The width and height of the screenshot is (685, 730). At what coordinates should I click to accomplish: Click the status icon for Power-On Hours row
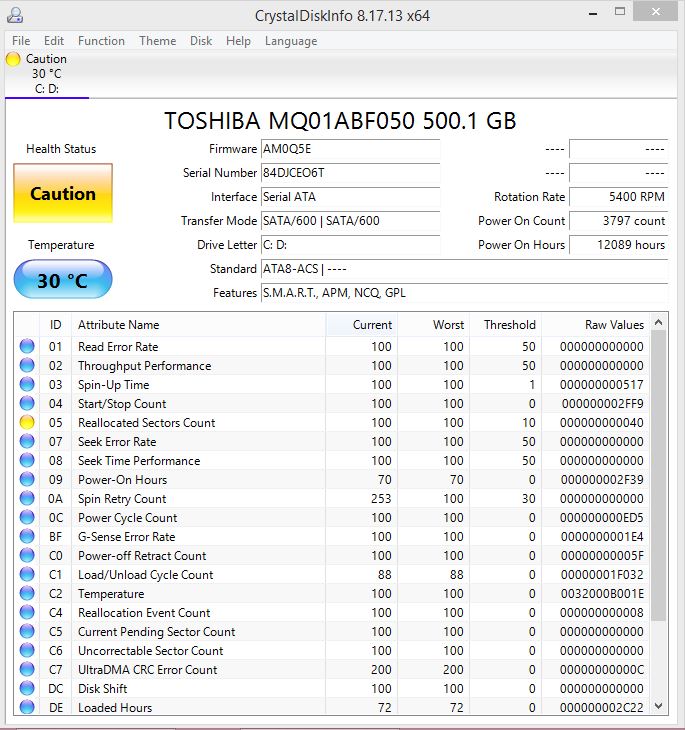[27, 480]
